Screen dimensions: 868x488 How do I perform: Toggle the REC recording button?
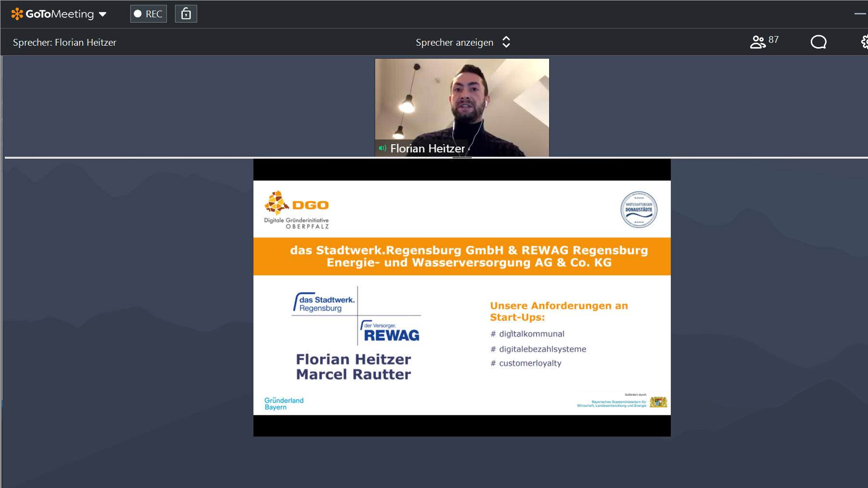148,14
